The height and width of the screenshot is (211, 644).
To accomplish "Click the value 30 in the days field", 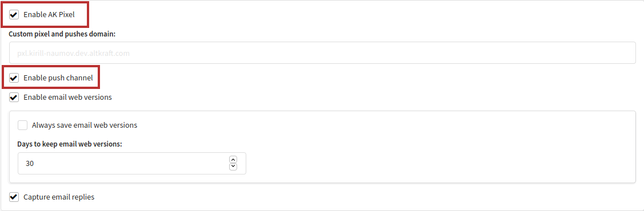I will [30, 164].
